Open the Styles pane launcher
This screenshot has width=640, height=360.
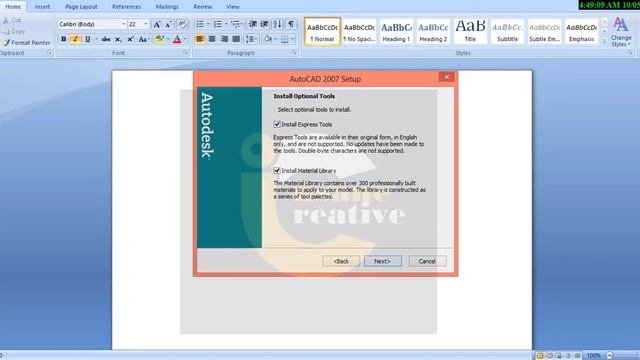click(630, 53)
